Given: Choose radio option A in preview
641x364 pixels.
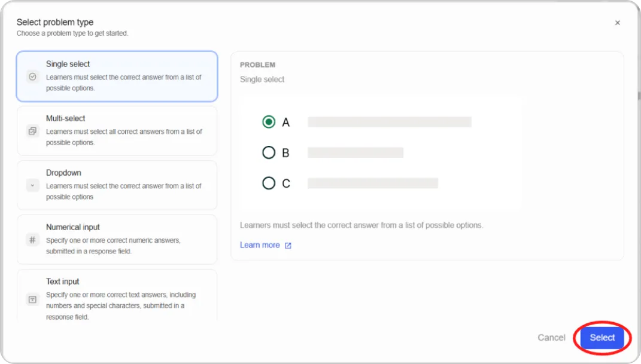Looking at the screenshot, I should 269,121.
